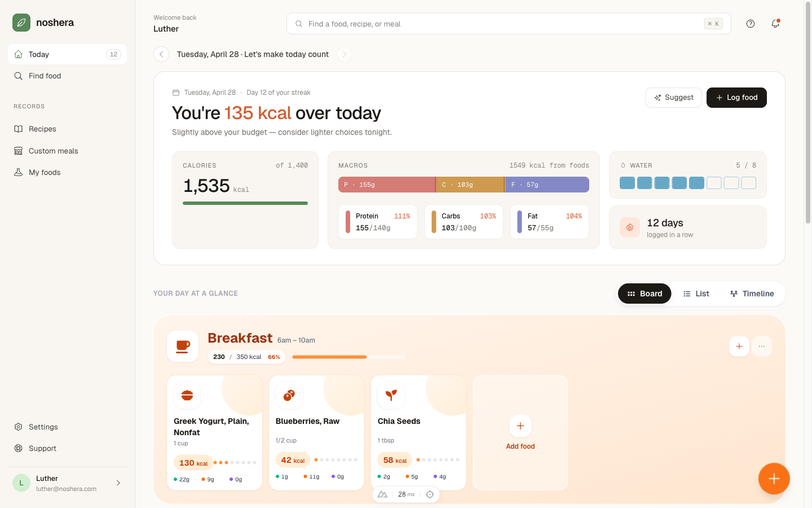Toggle the seventh water glass

(731, 183)
